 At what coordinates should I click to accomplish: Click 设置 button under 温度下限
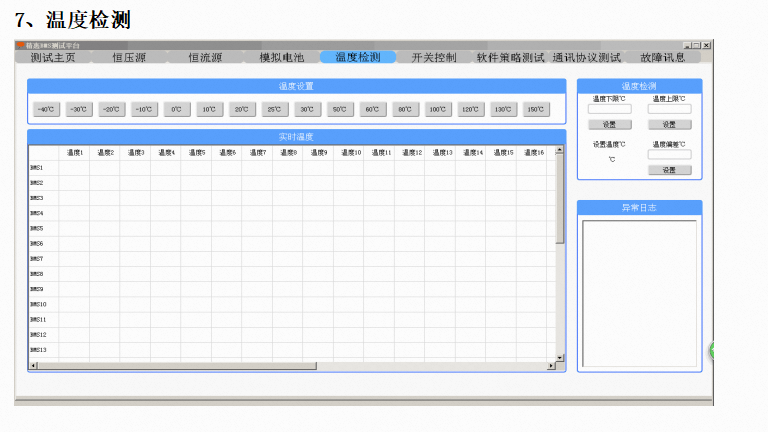[609, 125]
